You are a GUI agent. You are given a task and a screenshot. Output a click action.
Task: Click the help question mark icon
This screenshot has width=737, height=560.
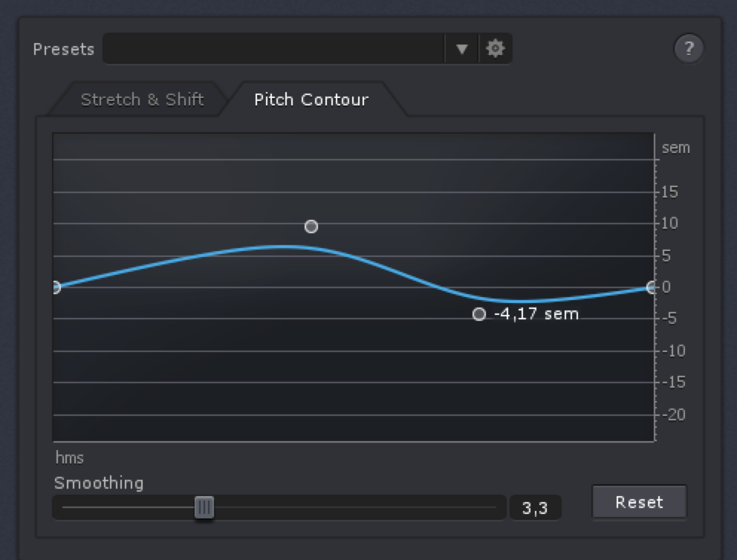689,48
